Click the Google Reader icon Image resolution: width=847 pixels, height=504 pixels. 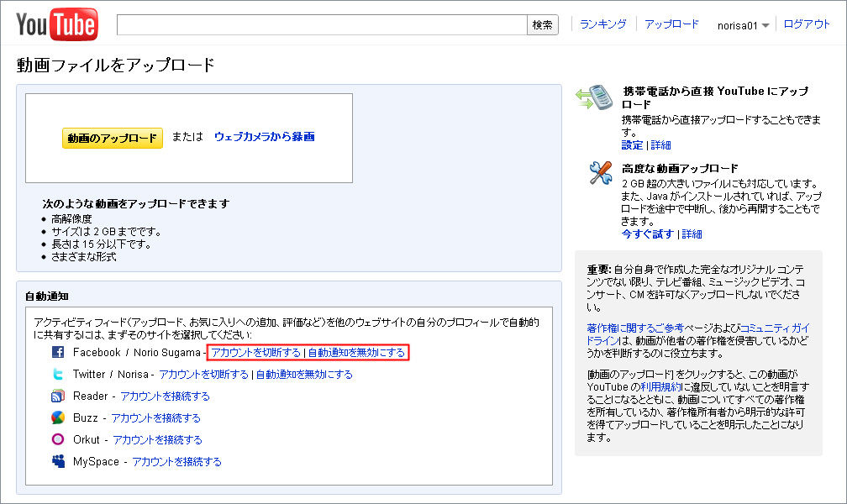click(58, 396)
